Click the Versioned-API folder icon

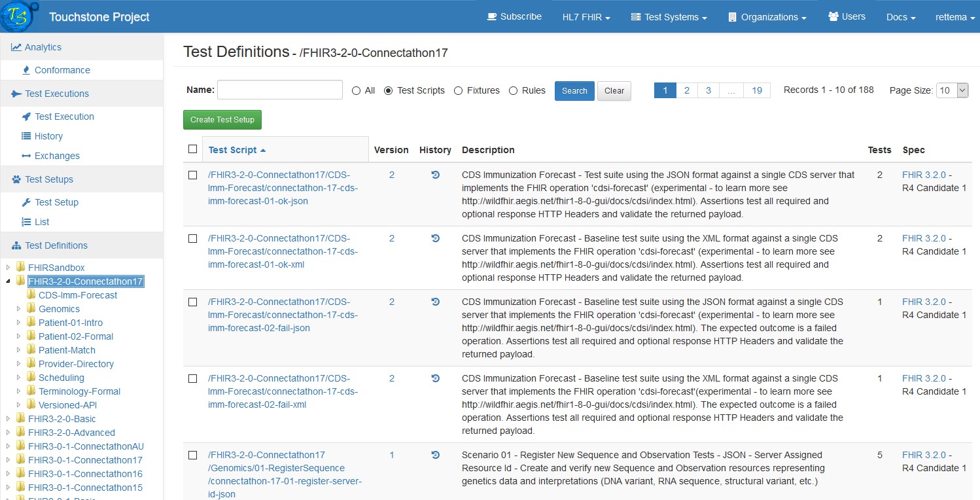[31, 404]
